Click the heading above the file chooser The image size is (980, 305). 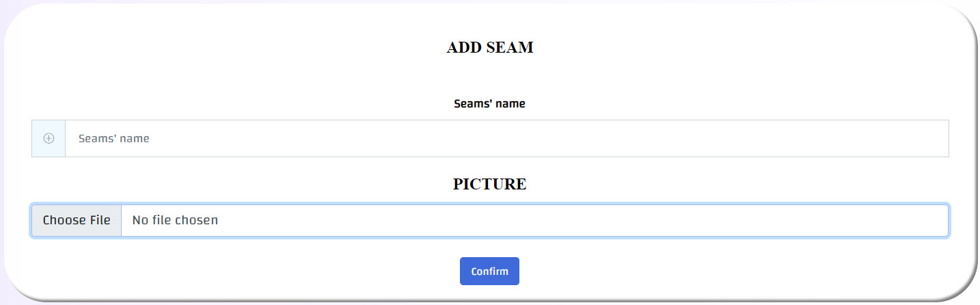click(489, 184)
